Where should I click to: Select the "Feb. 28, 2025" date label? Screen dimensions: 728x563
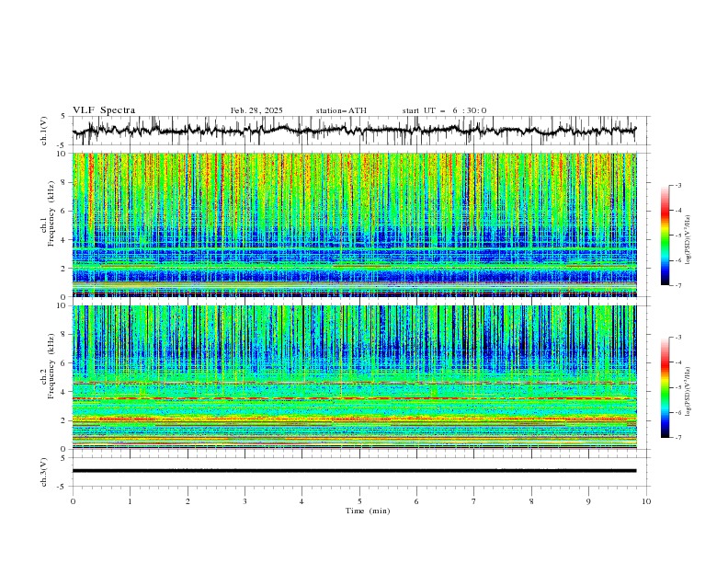click(256, 110)
